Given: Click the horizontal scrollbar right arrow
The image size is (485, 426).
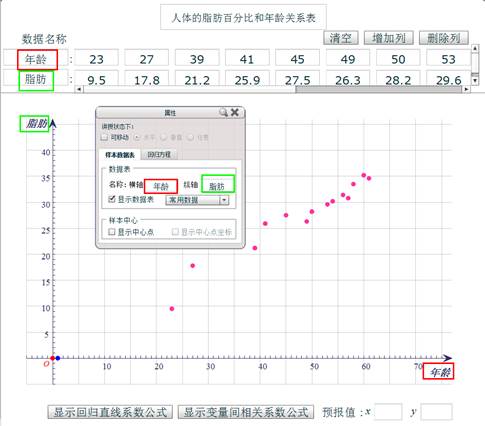Looking at the screenshot, I should click(466, 89).
